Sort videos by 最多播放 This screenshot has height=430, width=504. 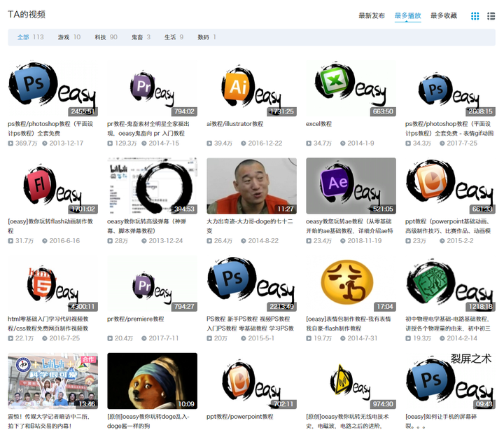[x=407, y=15]
